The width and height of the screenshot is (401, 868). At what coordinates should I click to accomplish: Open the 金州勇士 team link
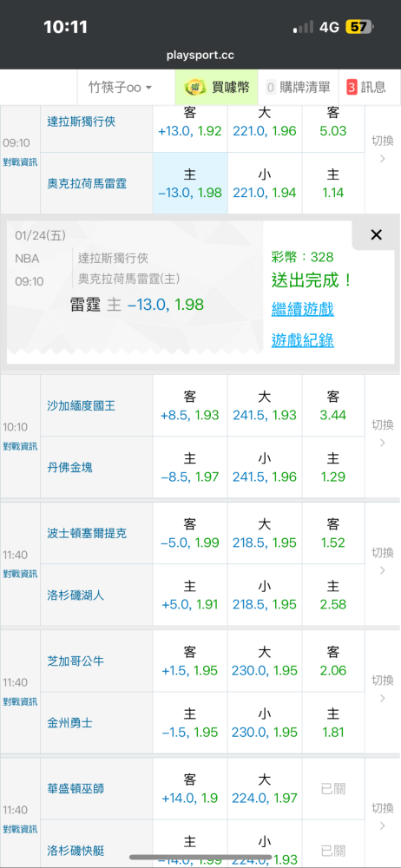pyautogui.click(x=69, y=723)
